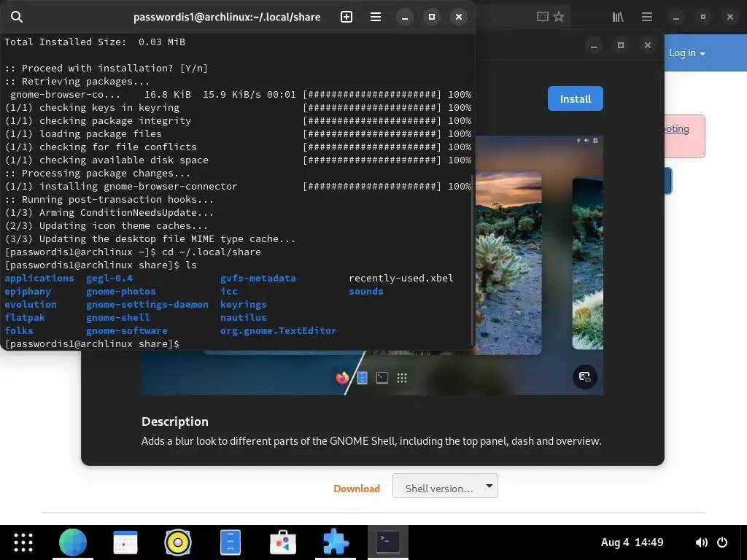
Task: Open the power menu icon
Action: (x=722, y=542)
